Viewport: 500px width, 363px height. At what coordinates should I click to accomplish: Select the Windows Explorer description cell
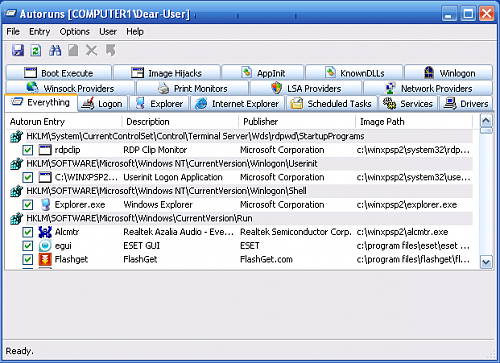pyautogui.click(x=158, y=205)
